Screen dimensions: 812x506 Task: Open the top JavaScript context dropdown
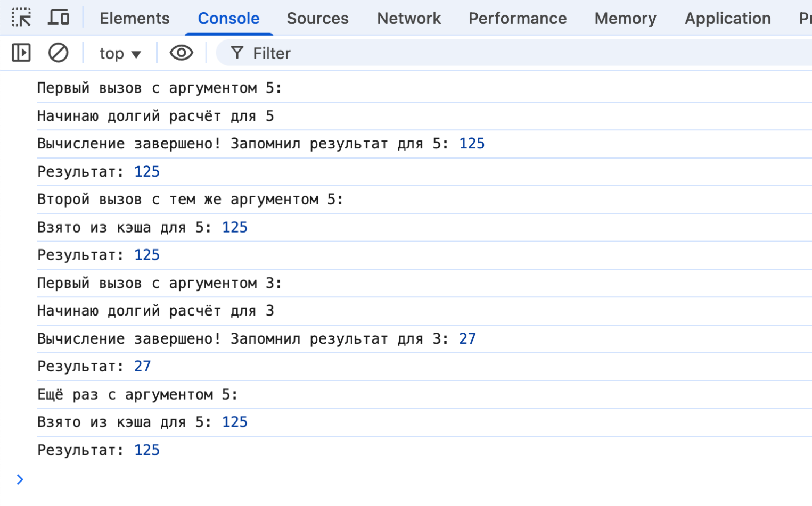point(120,54)
